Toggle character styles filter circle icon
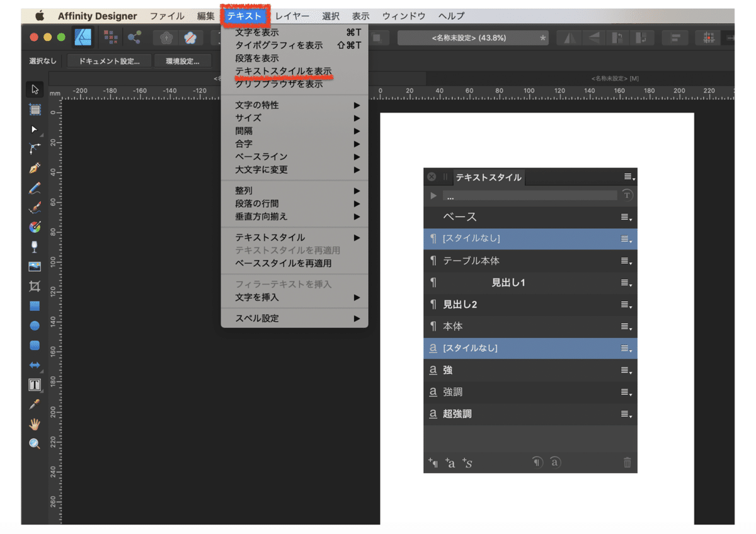 point(555,462)
